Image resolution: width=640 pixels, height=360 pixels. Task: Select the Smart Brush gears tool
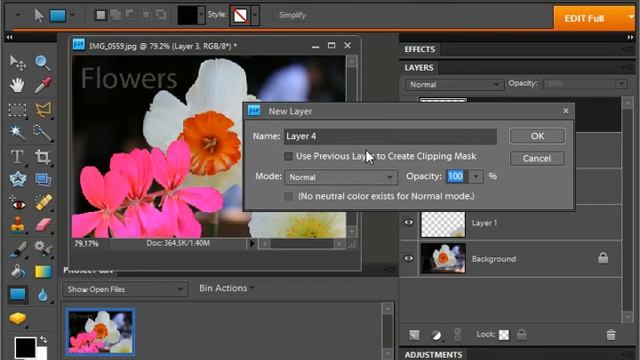(x=42, y=248)
